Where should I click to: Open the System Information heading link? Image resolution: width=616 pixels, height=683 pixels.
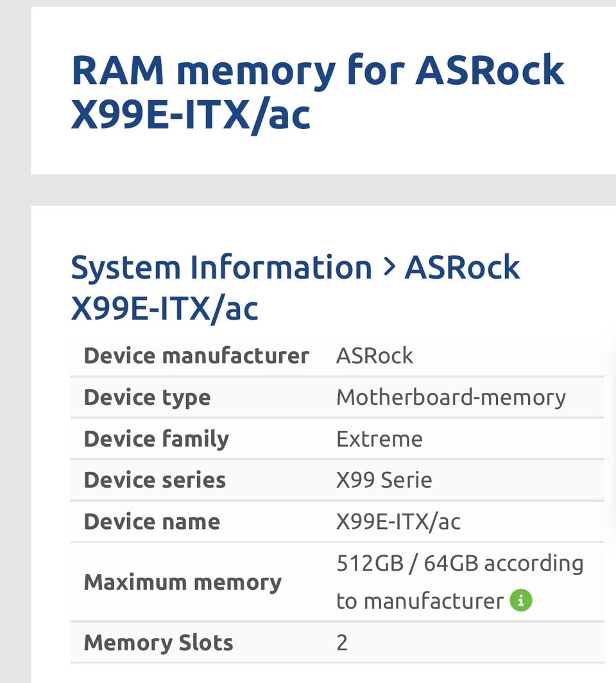pyautogui.click(x=221, y=267)
